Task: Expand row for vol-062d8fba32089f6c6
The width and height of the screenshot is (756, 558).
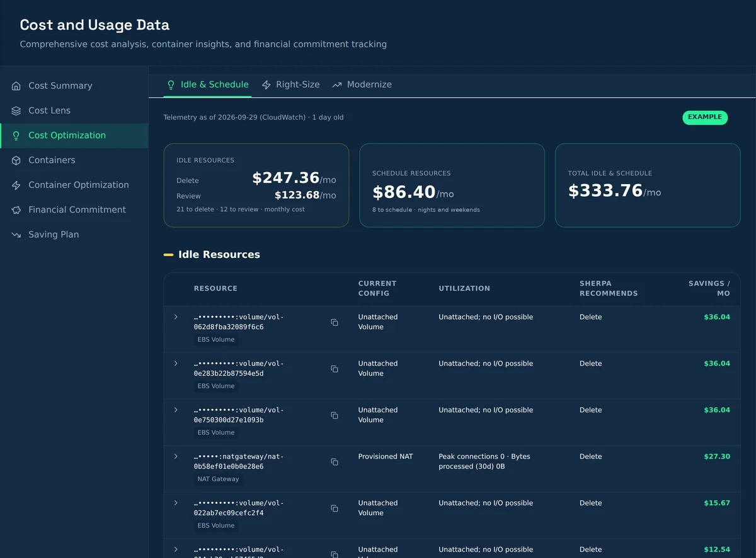Action: (176, 317)
